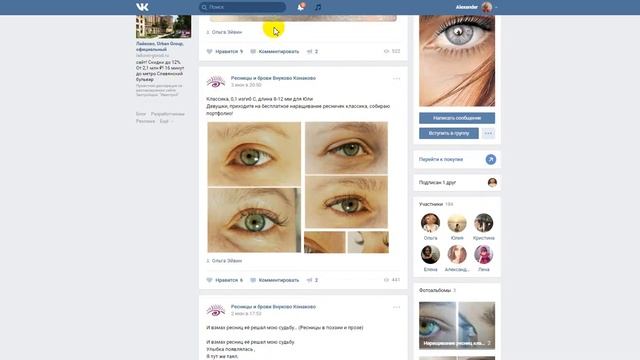Open the small closed-eye lashes photo

tap(368, 242)
